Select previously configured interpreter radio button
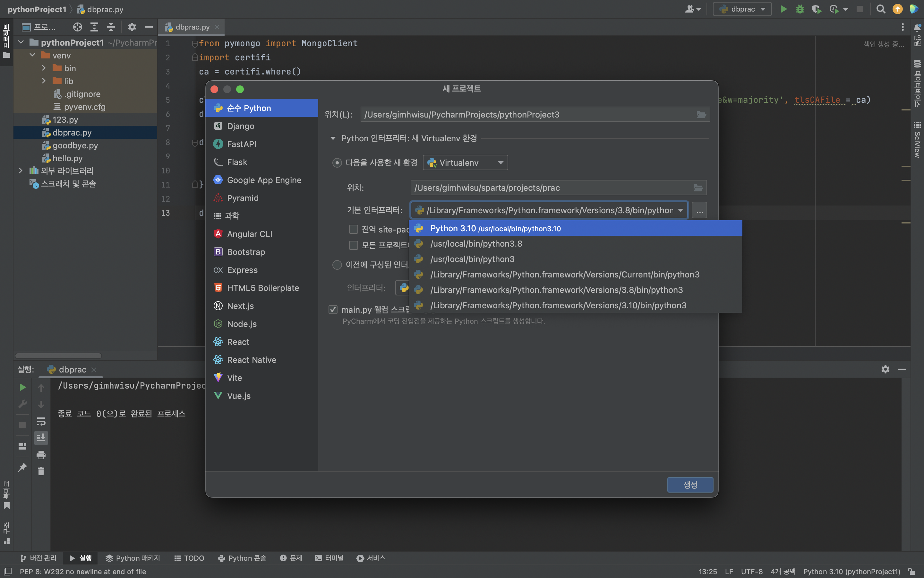Image resolution: width=924 pixels, height=578 pixels. coord(337,265)
